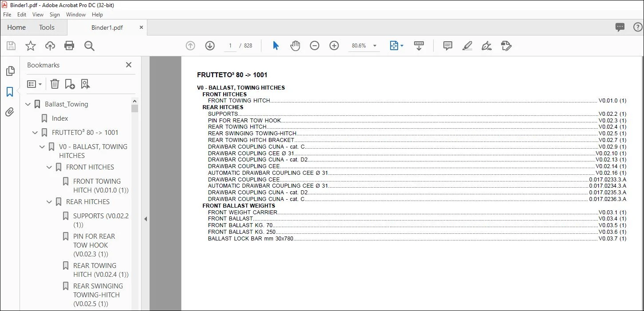This screenshot has width=644, height=311.
Task: Zoom in with the plus icon
Action: [x=334, y=46]
